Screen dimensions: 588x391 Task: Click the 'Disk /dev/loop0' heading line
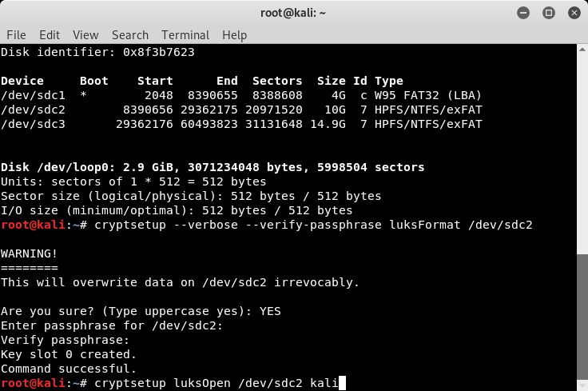click(212, 167)
